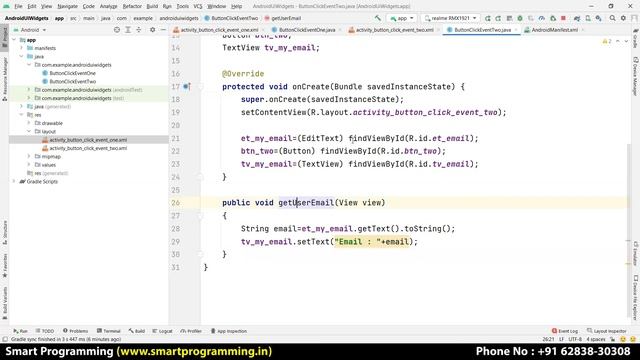Expand com.example.androiduiwidgets (androidTest) package
640x360 pixels.
click(x=29, y=89)
